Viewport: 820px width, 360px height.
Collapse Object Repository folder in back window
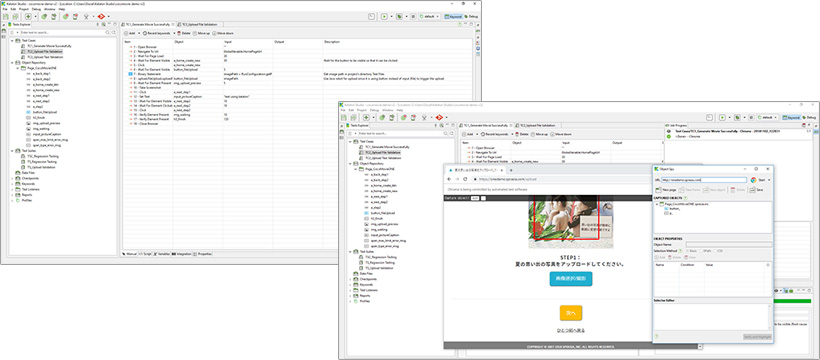click(x=12, y=62)
